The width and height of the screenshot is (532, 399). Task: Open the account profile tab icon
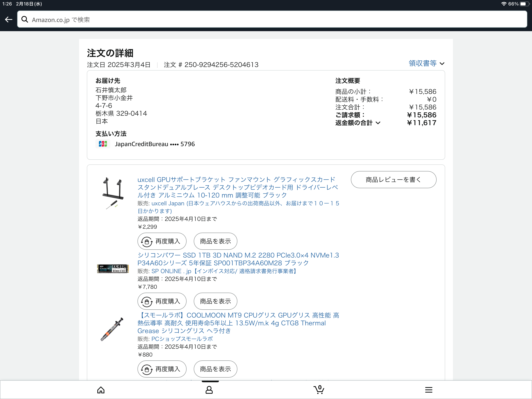(209, 390)
